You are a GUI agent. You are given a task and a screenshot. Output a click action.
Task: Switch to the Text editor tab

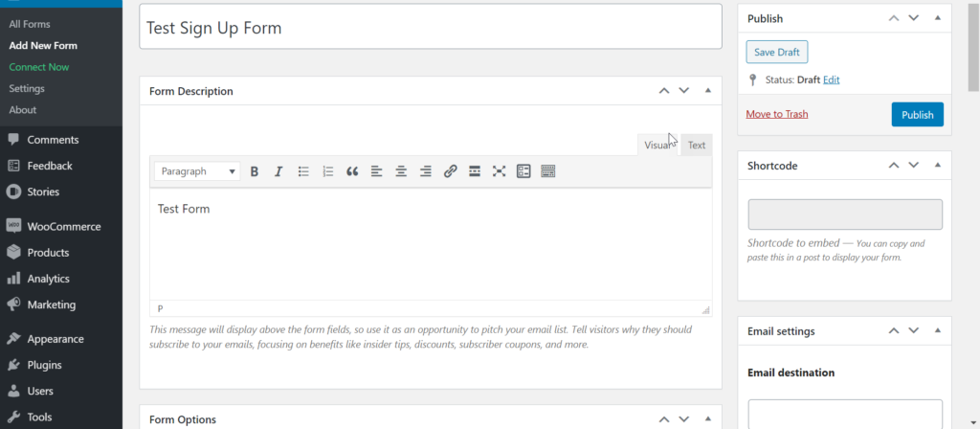[697, 146]
